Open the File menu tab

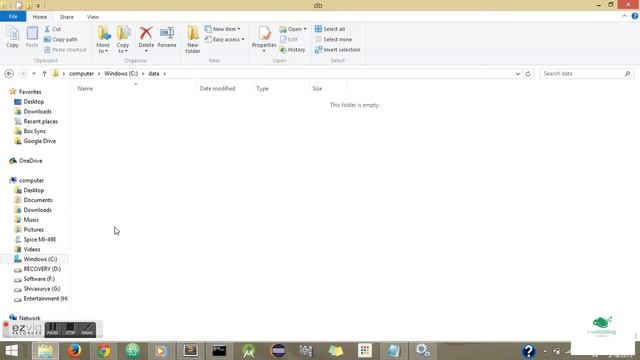(x=13, y=17)
